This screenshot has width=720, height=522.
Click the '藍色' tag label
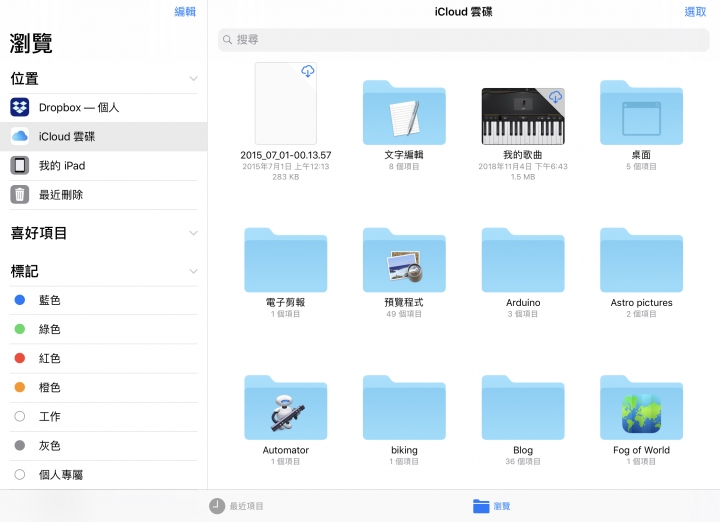click(x=50, y=300)
